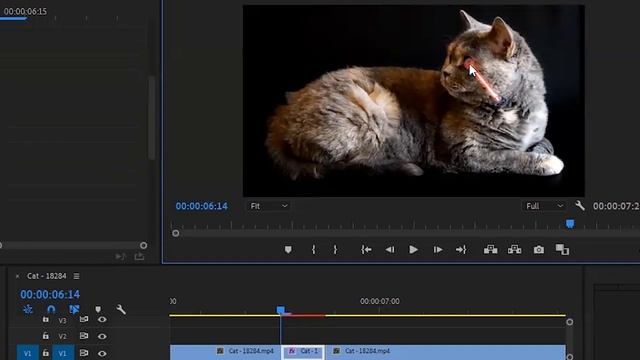Jump to the In point
This screenshot has width=640, height=360.
(366, 249)
